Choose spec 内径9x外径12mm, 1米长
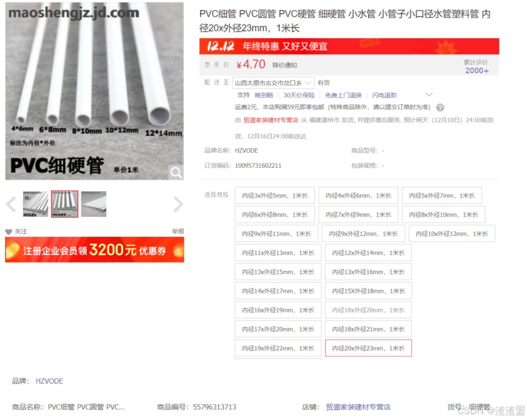This screenshot has height=420, width=527. point(363,234)
